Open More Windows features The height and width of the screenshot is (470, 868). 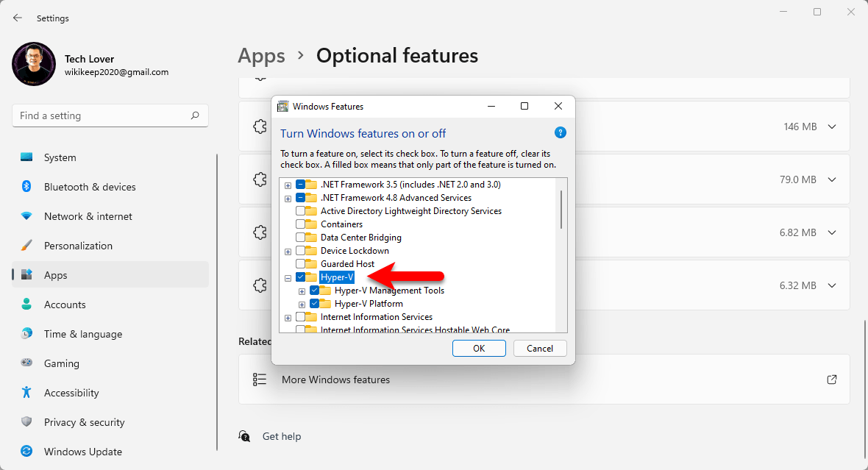tap(544, 380)
